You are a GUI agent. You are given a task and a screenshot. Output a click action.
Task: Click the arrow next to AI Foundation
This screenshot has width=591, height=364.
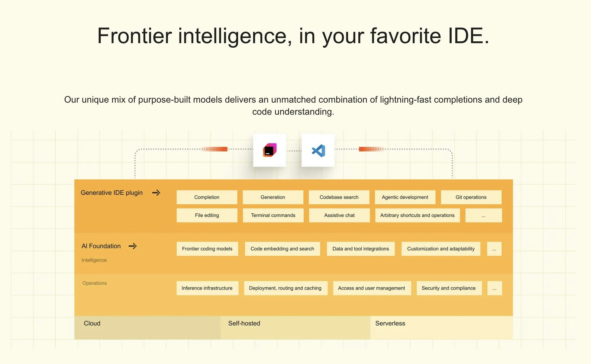[133, 246]
